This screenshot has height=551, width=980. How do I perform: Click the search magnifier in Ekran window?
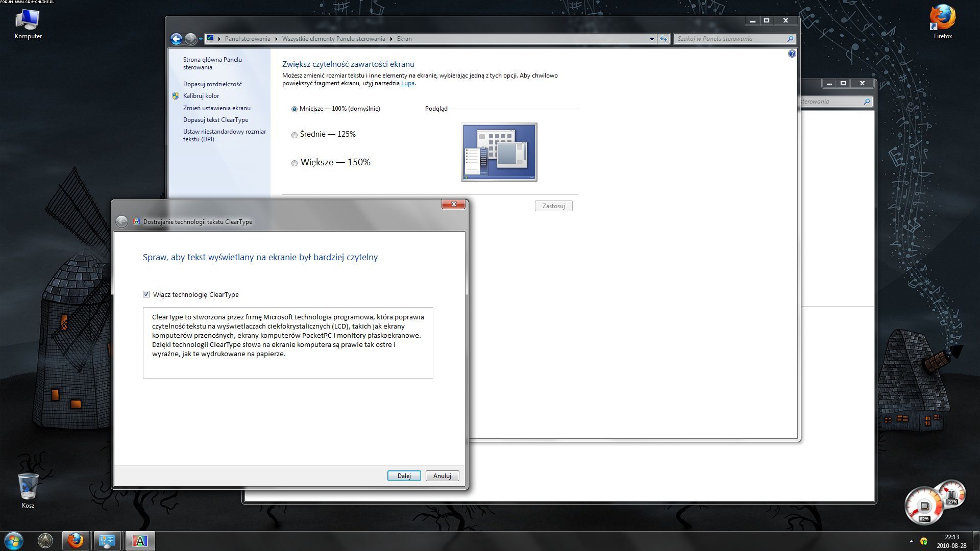(790, 39)
